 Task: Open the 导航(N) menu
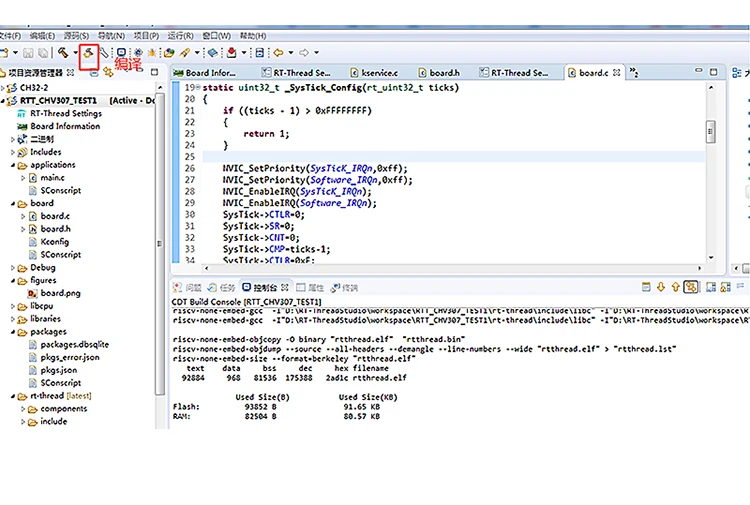(111, 36)
